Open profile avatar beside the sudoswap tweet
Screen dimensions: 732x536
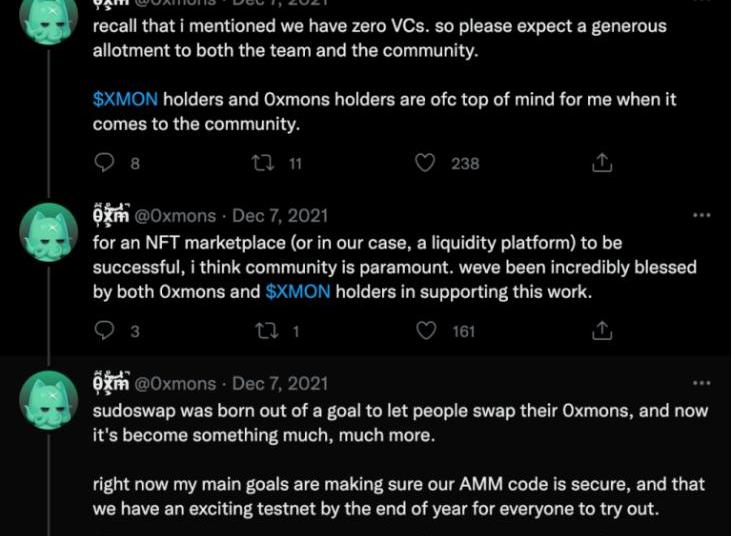[49, 400]
